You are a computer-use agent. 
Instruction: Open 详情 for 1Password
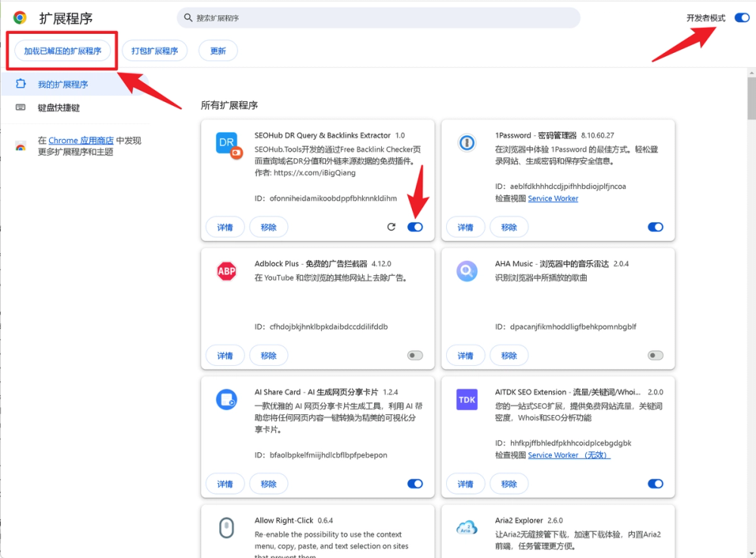[465, 227]
